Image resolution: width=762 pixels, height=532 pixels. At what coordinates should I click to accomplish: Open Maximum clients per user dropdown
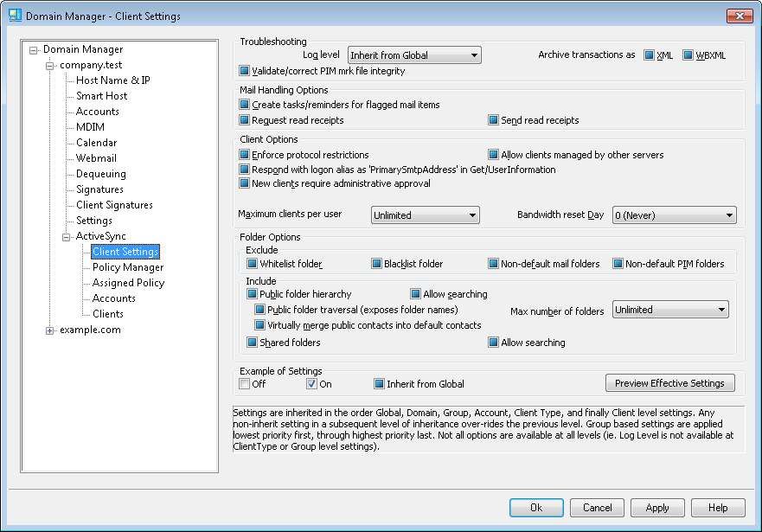[425, 215]
